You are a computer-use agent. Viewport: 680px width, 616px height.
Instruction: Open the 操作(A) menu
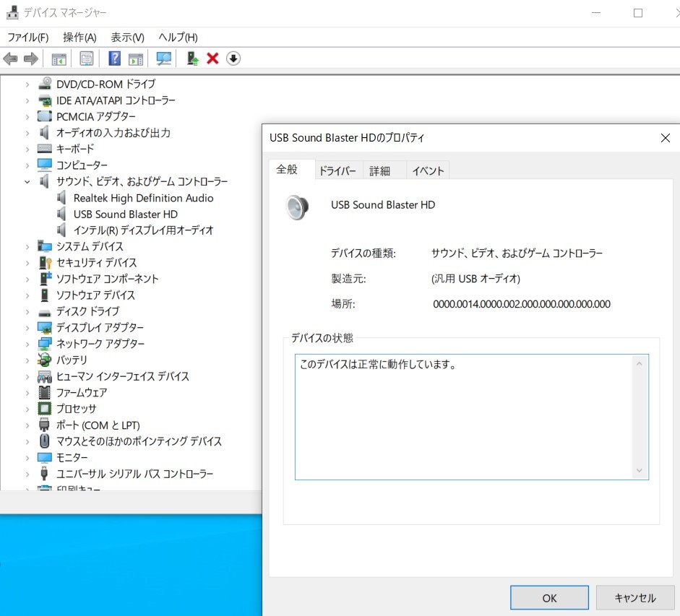79,38
